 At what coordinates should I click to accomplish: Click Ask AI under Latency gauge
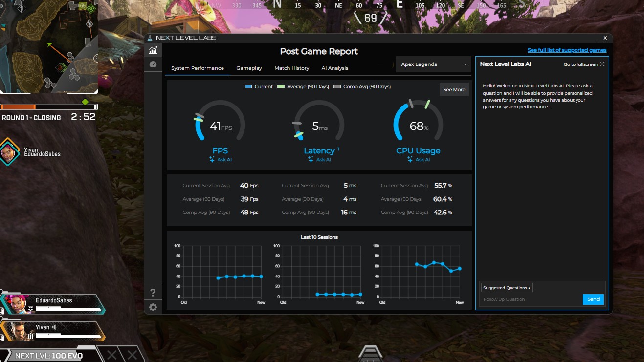[319, 160]
